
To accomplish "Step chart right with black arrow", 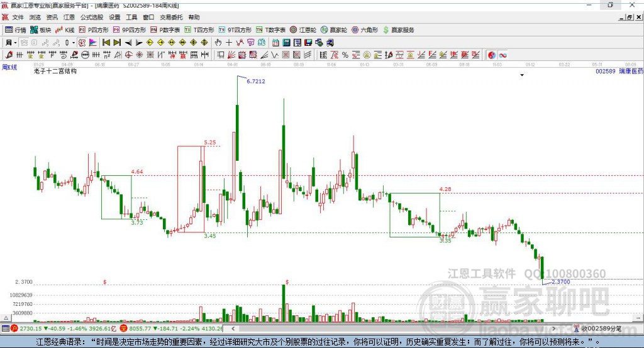I will tap(139, 43).
